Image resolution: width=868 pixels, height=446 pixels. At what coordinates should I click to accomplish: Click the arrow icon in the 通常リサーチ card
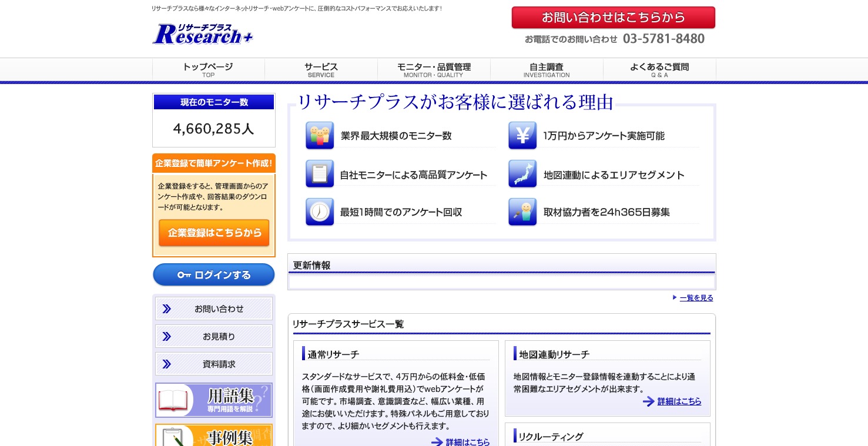coord(437,442)
